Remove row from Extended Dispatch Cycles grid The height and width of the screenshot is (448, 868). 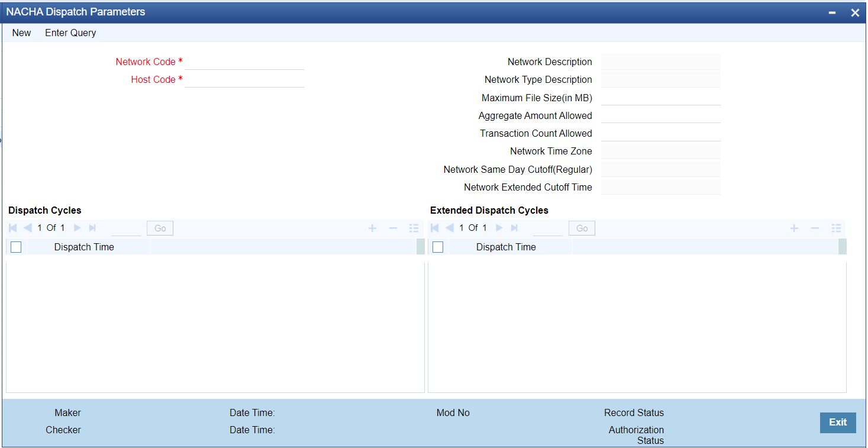(815, 228)
